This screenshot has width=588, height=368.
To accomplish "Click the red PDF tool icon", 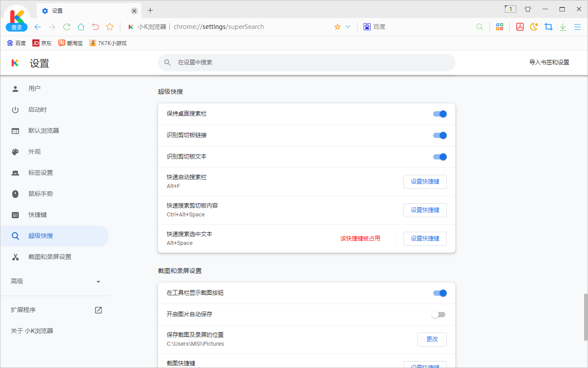I will (520, 27).
